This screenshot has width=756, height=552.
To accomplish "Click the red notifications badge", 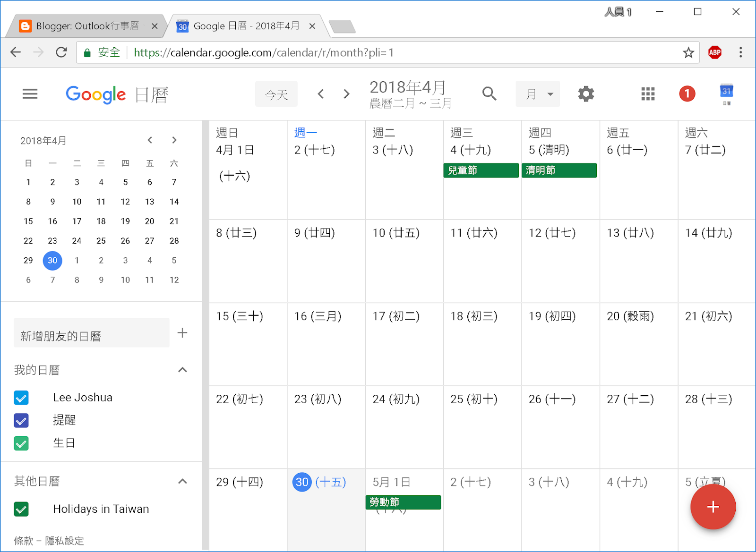I will click(x=687, y=94).
